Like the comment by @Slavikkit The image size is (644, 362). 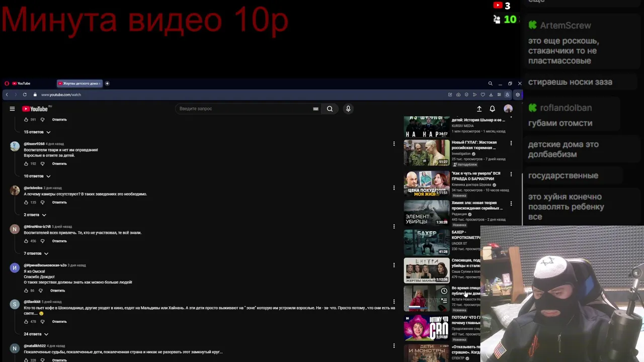(26, 321)
